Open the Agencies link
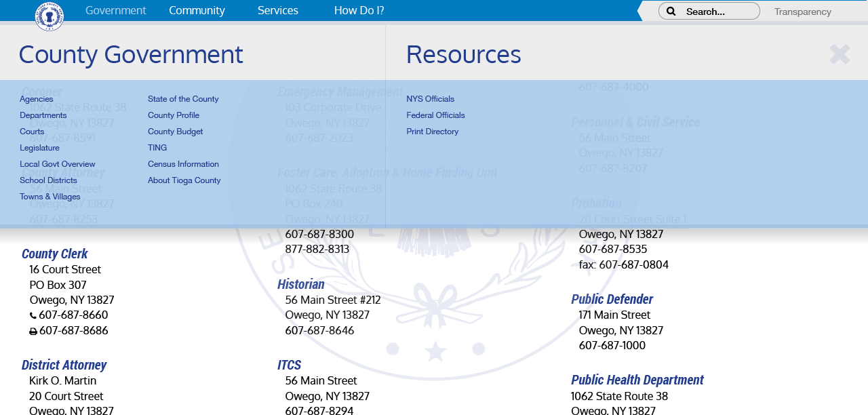This screenshot has height=415, width=868. tap(37, 99)
